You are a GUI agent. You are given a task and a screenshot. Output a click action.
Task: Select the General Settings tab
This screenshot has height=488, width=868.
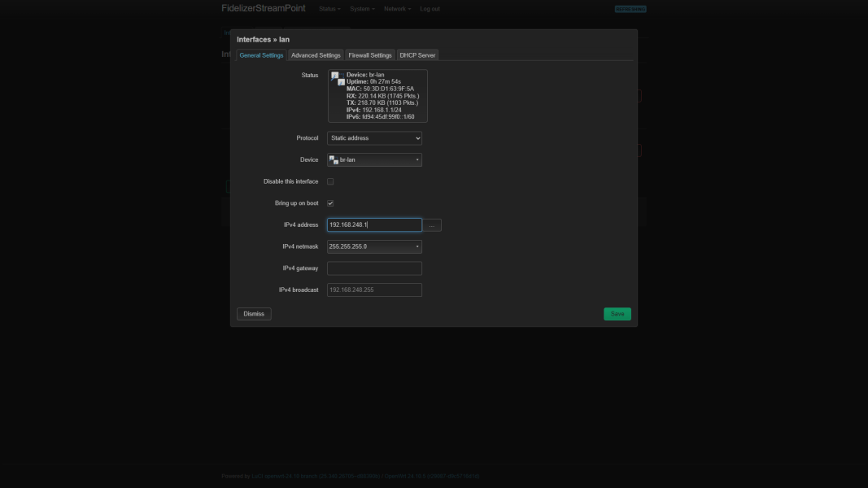261,55
